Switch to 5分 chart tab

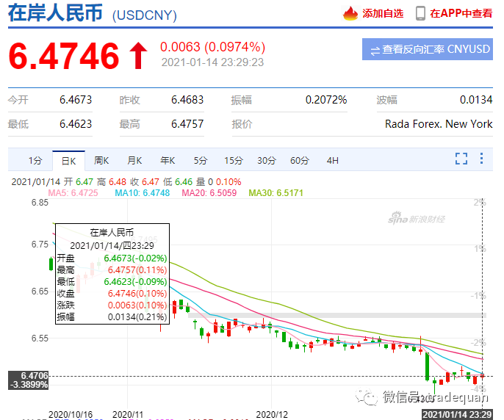coord(201,160)
